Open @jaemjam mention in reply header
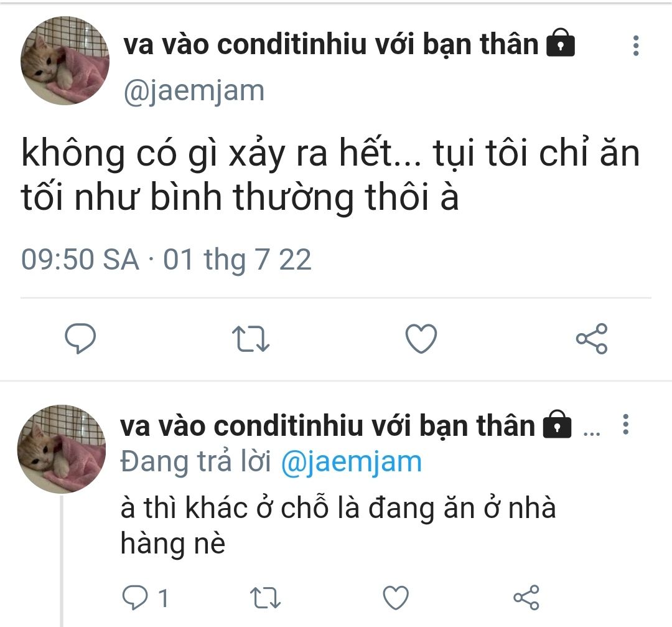 click(352, 462)
